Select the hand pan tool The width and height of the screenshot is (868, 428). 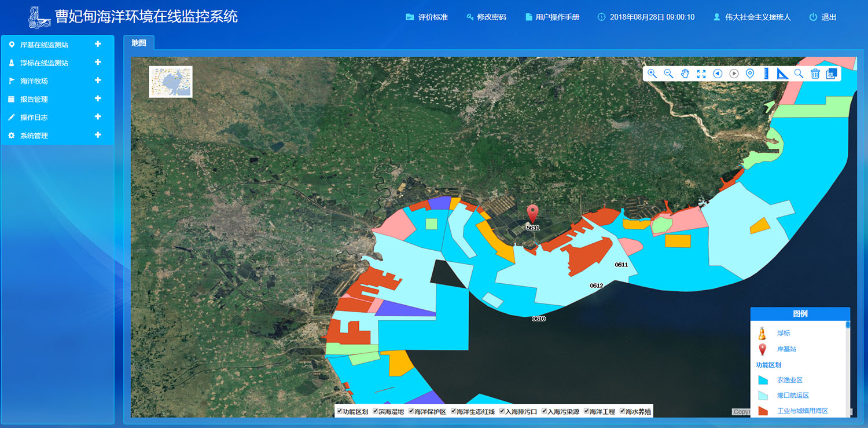[x=685, y=74]
